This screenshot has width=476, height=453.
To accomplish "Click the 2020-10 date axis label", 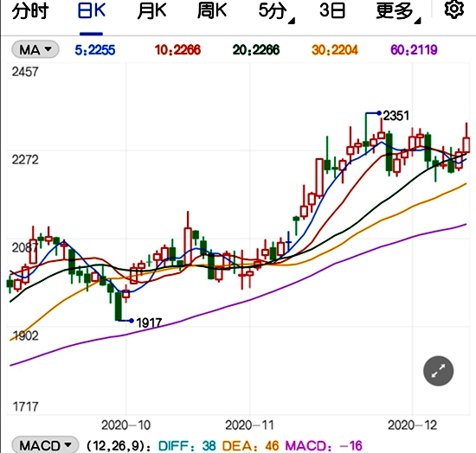I will [125, 425].
